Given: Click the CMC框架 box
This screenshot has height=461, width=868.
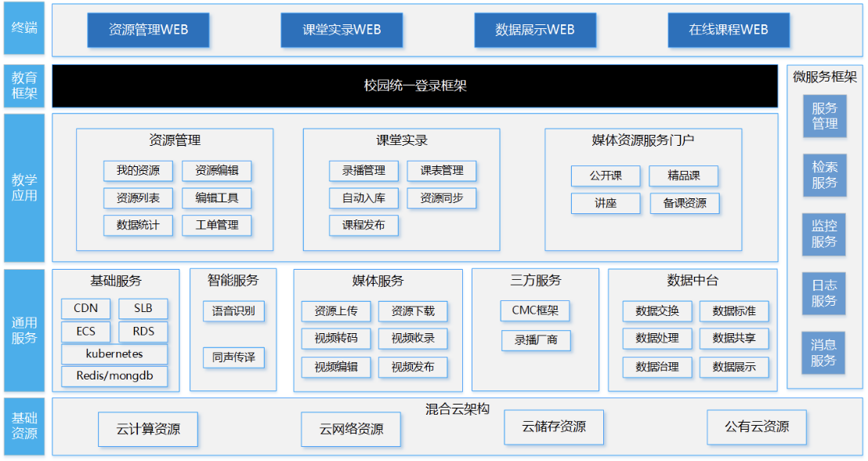Looking at the screenshot, I should pyautogui.click(x=536, y=311).
